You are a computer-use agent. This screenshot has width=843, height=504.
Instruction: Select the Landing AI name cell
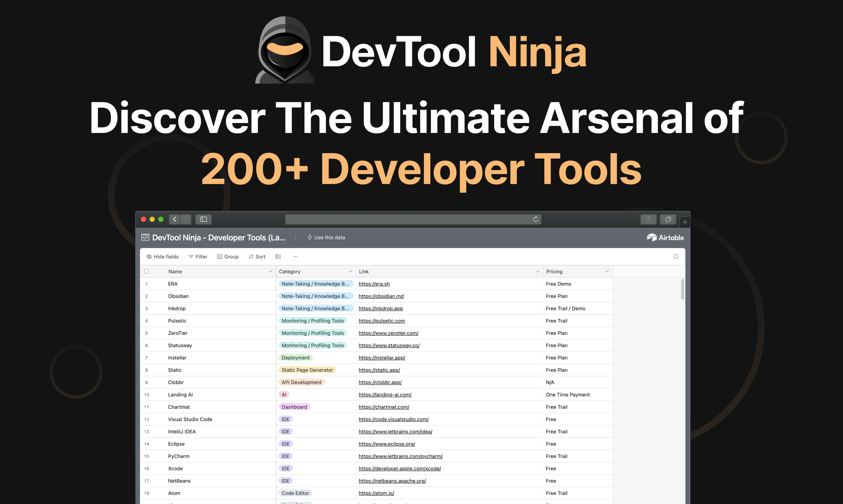(x=208, y=395)
